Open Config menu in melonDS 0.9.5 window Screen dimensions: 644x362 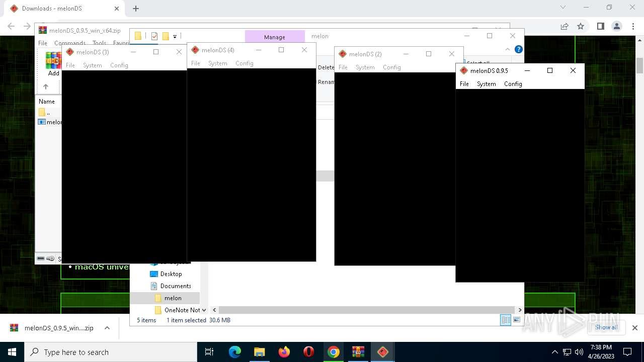[x=513, y=84]
